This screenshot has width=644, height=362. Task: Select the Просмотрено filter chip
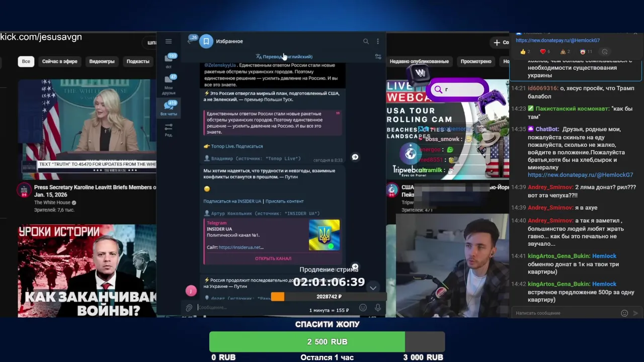pyautogui.click(x=475, y=61)
